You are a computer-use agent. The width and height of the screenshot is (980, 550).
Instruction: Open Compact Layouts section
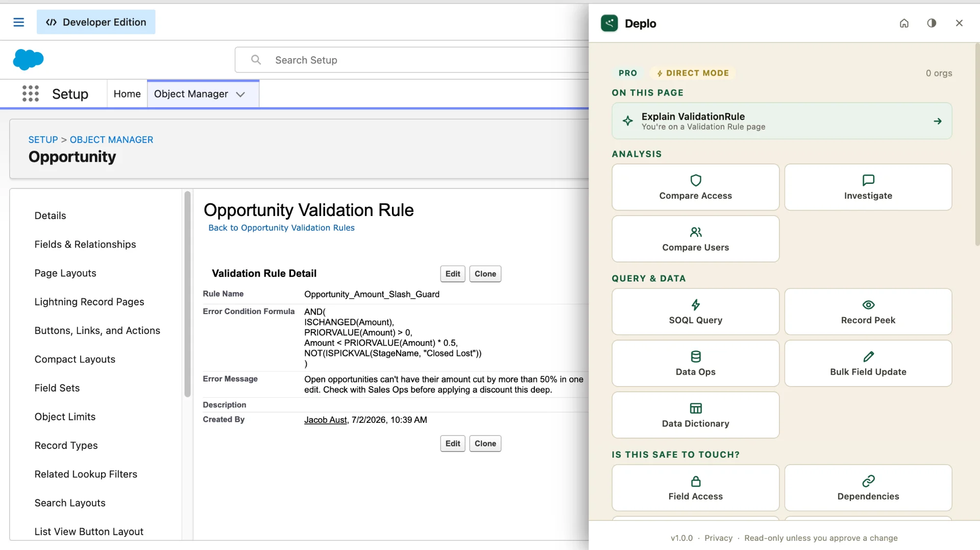(75, 359)
